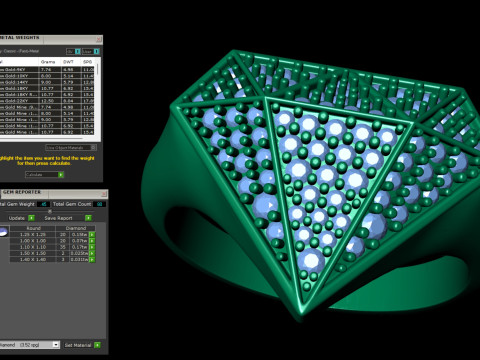480x360 pixels.
Task: Select the 1.10 X 1.10 size cell
Action: point(33,247)
